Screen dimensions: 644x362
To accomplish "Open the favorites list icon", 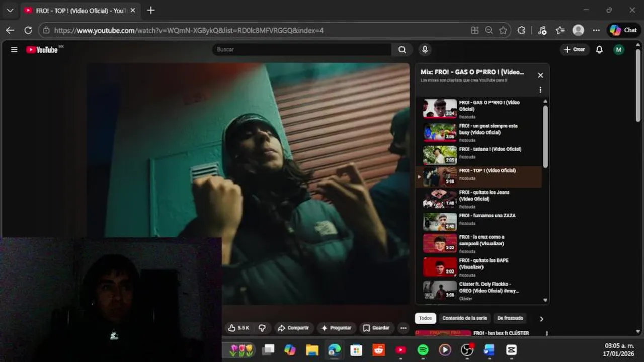I will 560,30.
